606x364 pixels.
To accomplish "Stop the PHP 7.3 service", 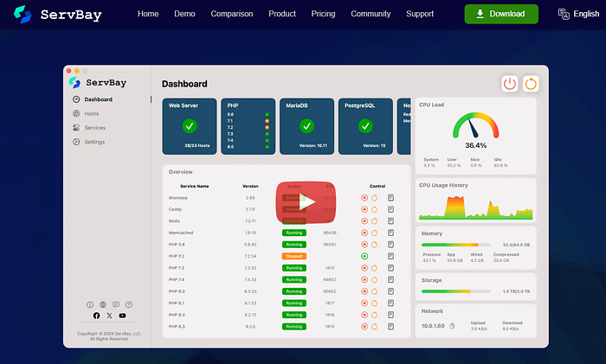I will pos(364,268).
